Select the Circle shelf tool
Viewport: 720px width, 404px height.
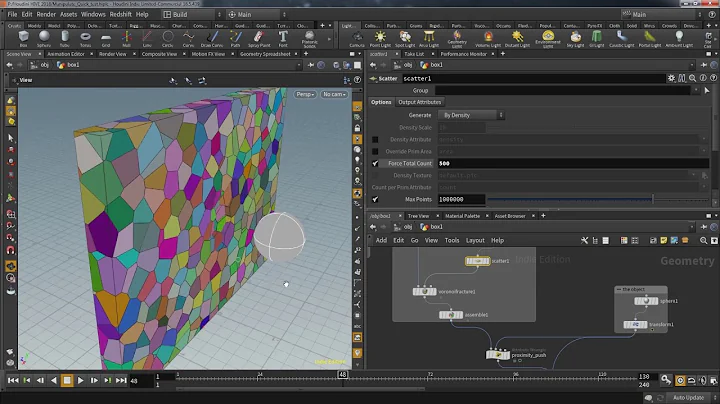(x=168, y=38)
